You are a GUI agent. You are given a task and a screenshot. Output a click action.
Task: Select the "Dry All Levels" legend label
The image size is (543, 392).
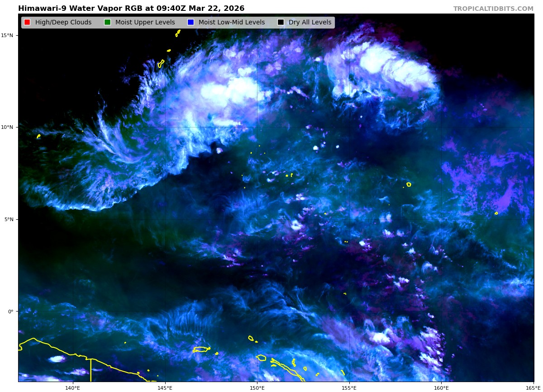[310, 23]
